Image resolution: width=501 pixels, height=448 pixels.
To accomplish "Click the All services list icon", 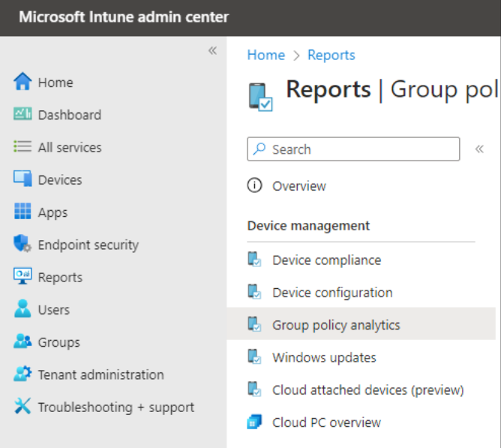I will click(x=22, y=147).
